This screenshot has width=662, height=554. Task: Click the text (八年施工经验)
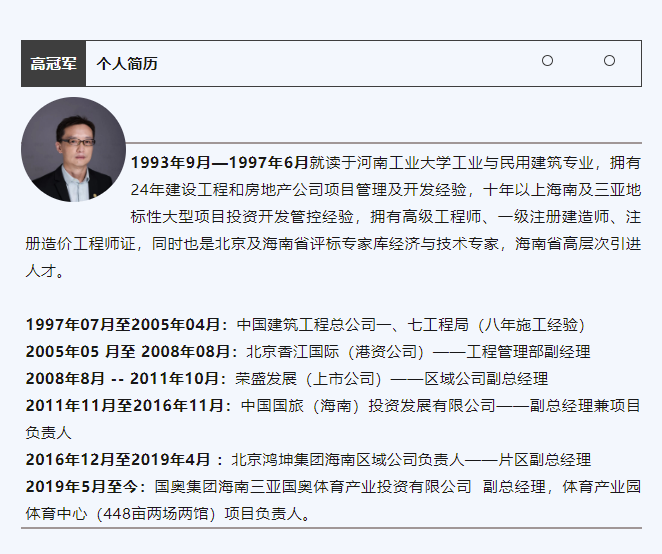(531, 325)
